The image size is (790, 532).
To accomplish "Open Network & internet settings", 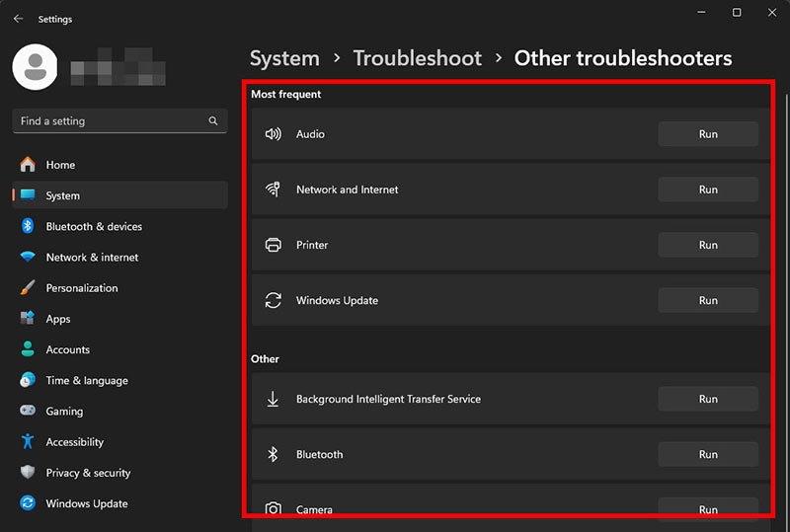I will click(x=119, y=257).
